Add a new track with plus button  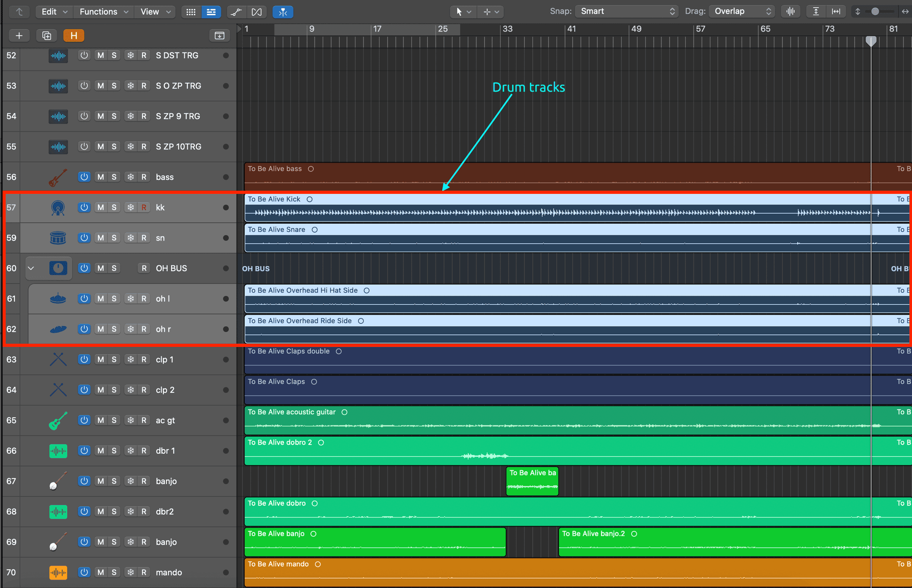pyautogui.click(x=19, y=35)
